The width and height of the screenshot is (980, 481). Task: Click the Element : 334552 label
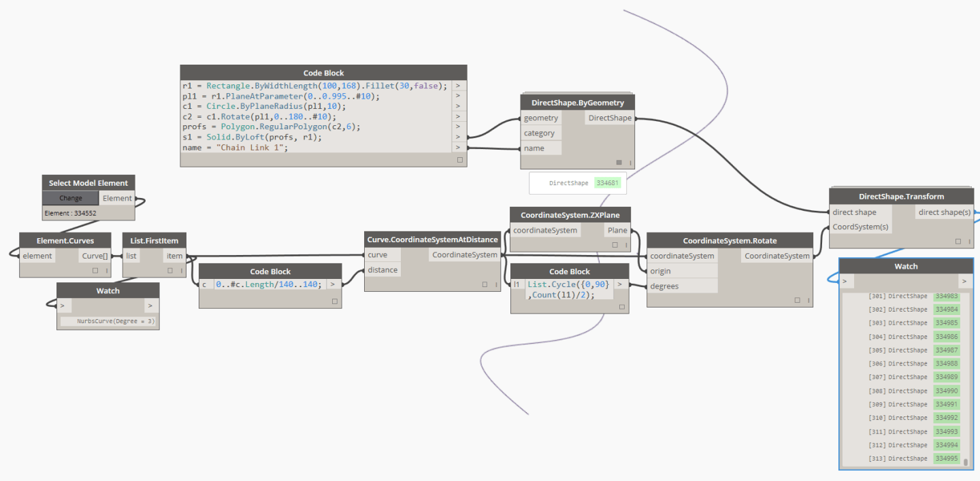click(71, 213)
